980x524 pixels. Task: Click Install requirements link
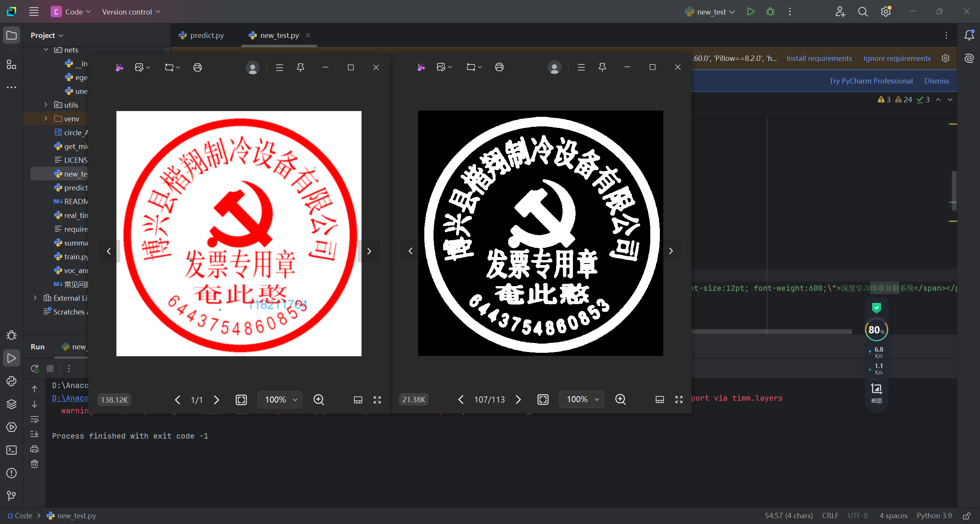[819, 58]
